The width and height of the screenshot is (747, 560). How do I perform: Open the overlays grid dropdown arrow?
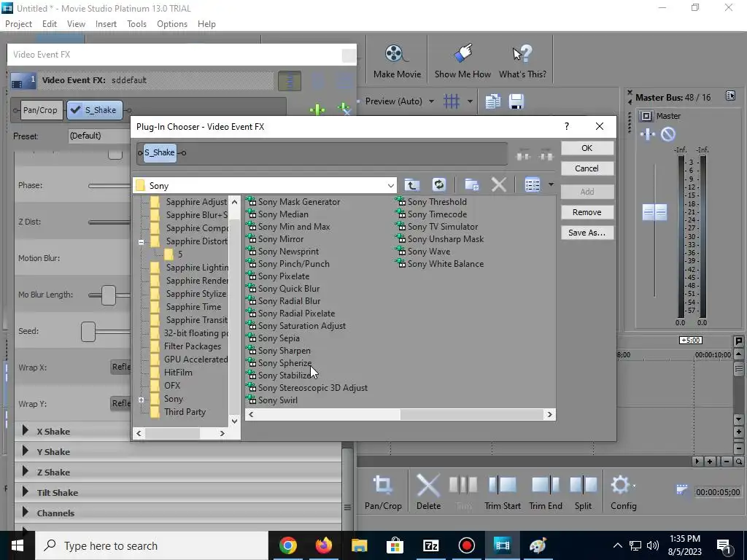[x=470, y=101]
